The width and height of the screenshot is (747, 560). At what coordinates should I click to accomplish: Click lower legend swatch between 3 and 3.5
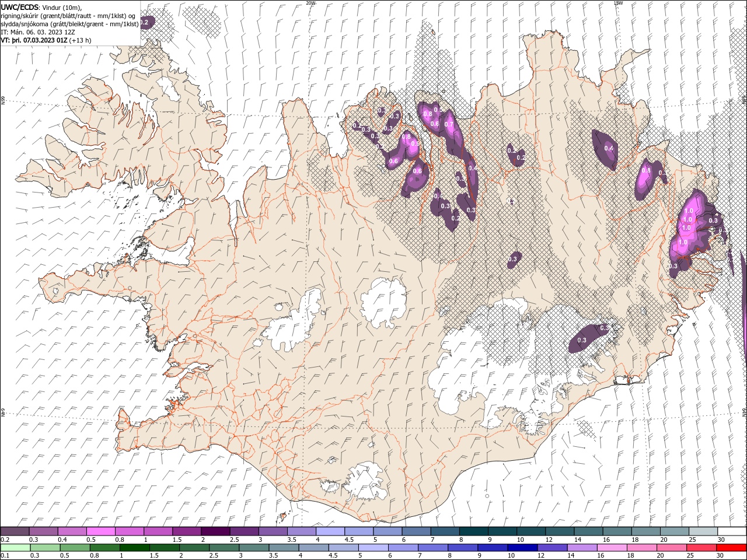pyautogui.click(x=254, y=548)
